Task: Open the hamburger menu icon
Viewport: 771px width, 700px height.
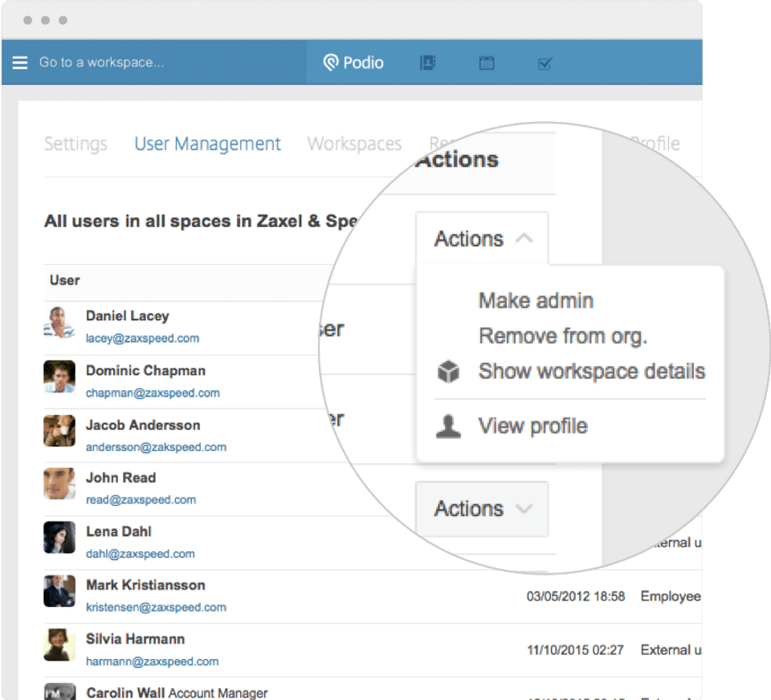Action: tap(20, 63)
